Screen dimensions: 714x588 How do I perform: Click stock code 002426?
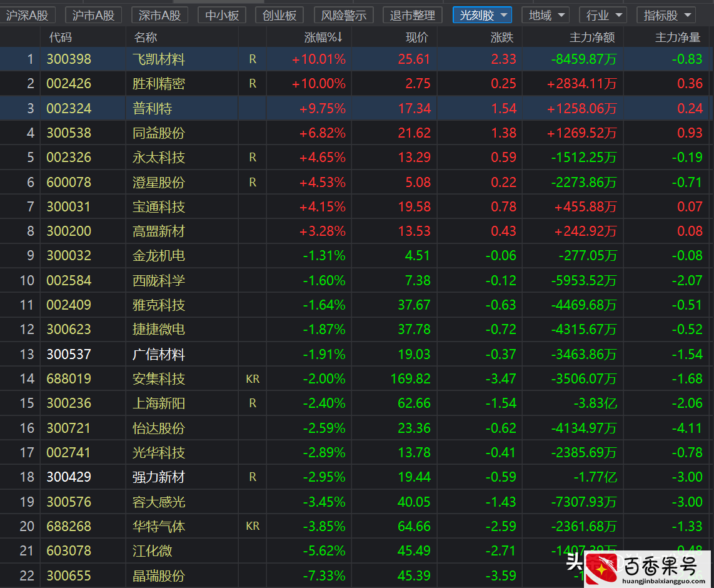69,84
